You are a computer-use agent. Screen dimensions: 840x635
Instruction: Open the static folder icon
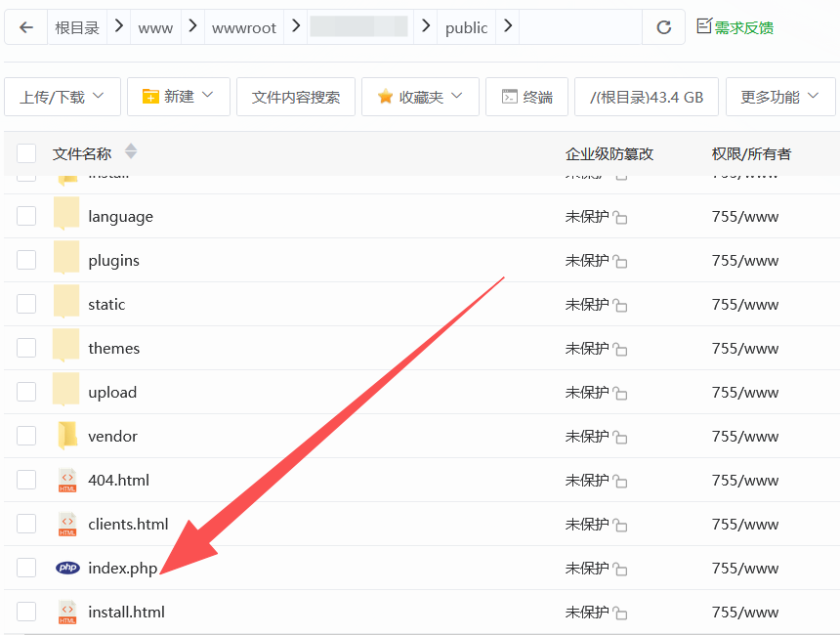66,302
